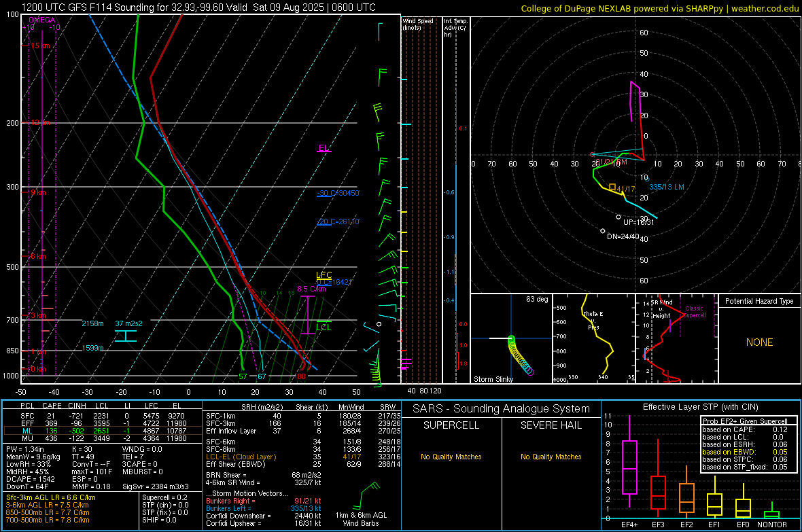The width and height of the screenshot is (802, 532).
Task: Click the Classic Supercell label
Action: [694, 312]
